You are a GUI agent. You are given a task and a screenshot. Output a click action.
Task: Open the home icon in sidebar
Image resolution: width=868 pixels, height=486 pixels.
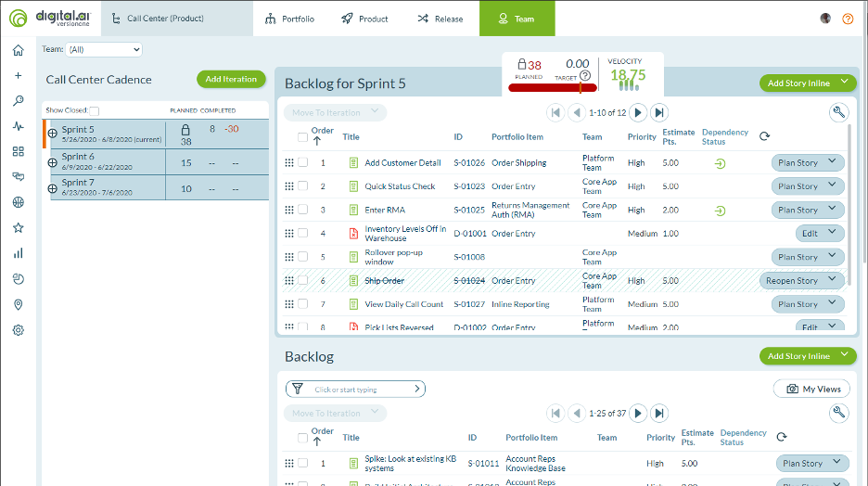(x=19, y=50)
